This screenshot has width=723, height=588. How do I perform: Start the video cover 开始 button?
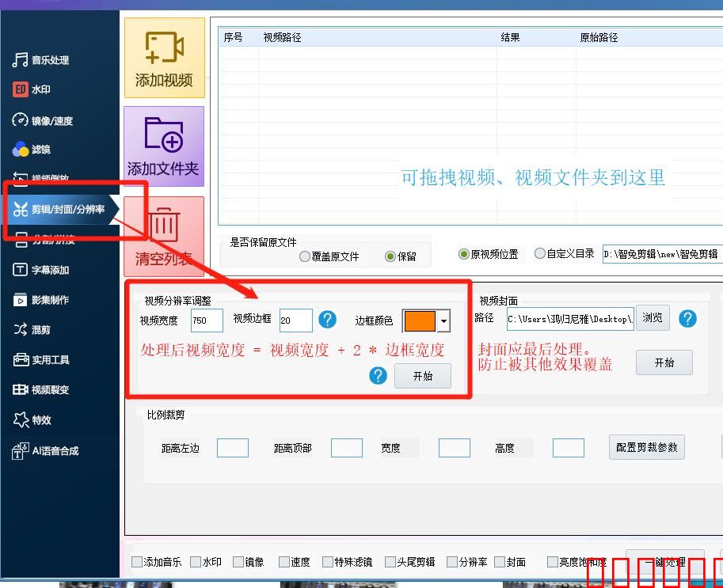click(664, 362)
